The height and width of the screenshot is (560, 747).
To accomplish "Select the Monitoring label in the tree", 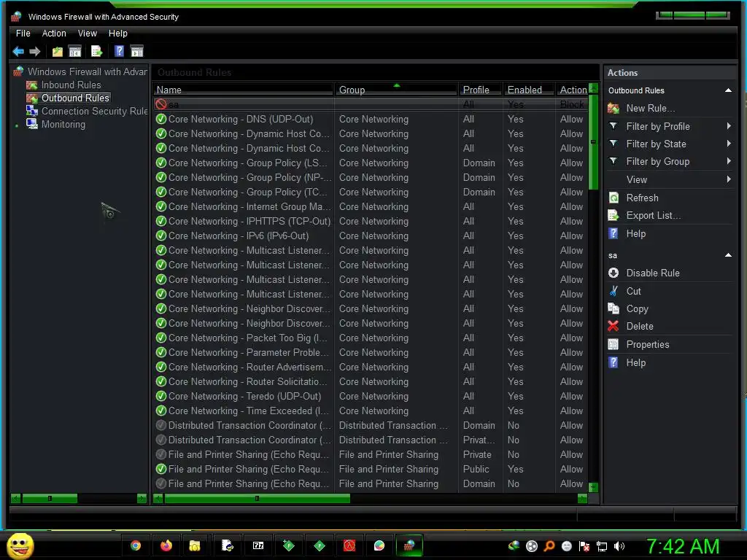I will click(x=63, y=124).
